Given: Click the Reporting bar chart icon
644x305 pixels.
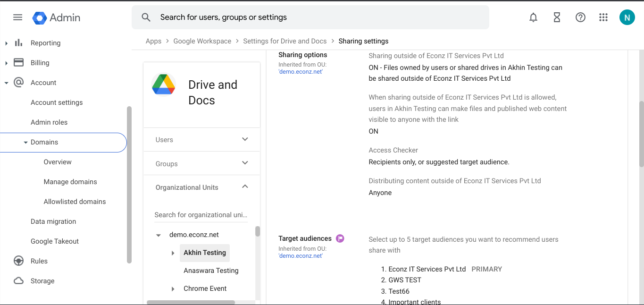Looking at the screenshot, I should (18, 42).
